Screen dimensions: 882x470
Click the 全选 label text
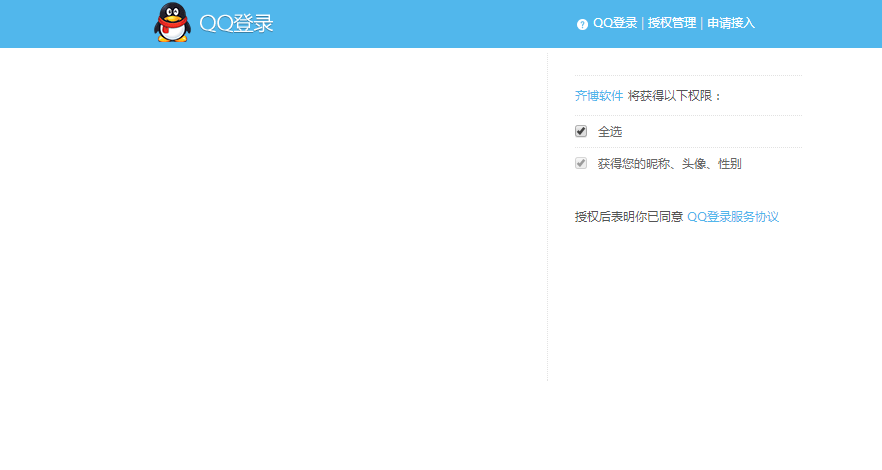pyautogui.click(x=610, y=132)
